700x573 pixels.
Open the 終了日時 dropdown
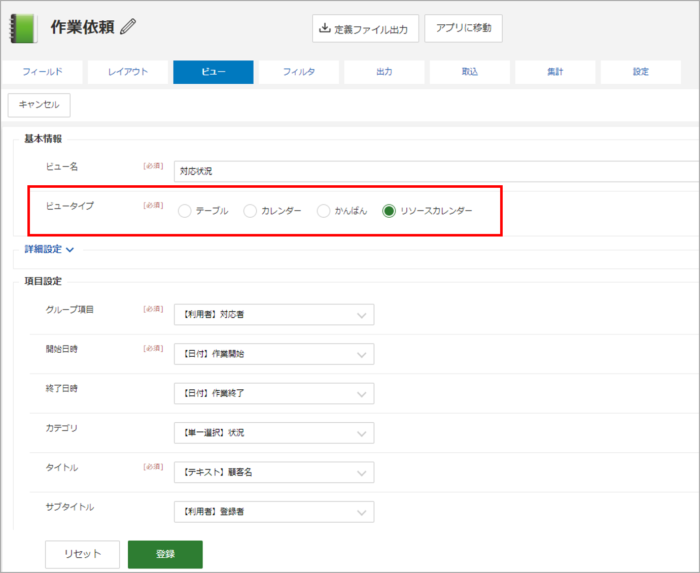[274, 394]
